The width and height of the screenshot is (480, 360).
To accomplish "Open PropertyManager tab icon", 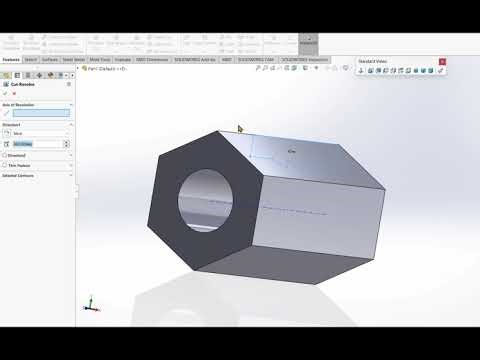I will point(18,75).
